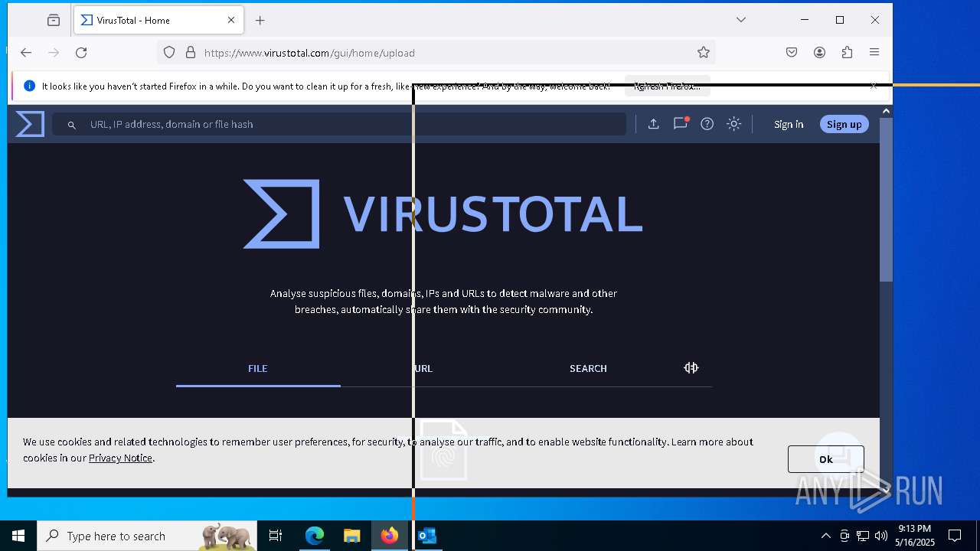Image resolution: width=980 pixels, height=551 pixels.
Task: Open the Save to Pocket icon
Action: coord(792,53)
